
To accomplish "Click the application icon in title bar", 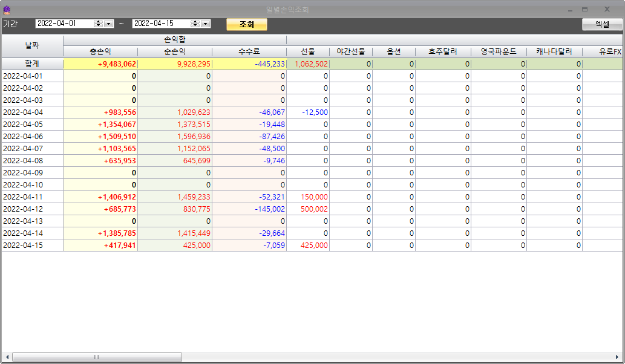I will (7, 10).
